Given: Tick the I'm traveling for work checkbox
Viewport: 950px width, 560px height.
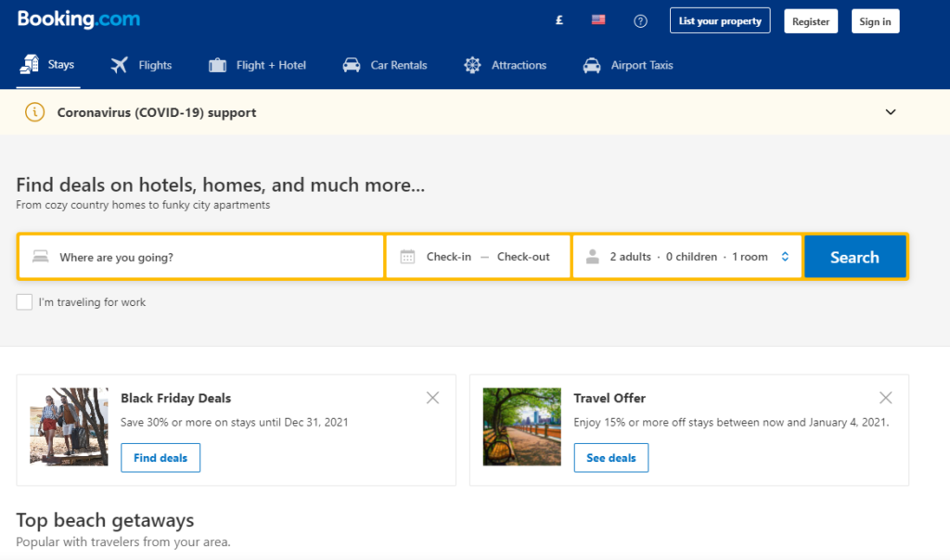Looking at the screenshot, I should coord(24,302).
